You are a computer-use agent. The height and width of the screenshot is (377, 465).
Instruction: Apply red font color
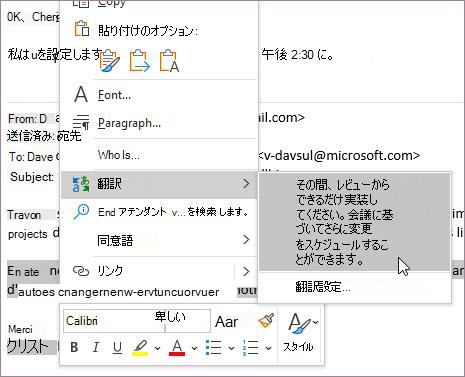[x=177, y=348]
